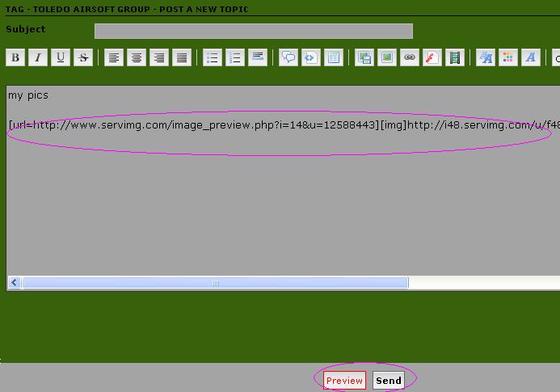Insert numbered list
Image resolution: width=560 pixels, height=392 pixels.
pyautogui.click(x=235, y=57)
